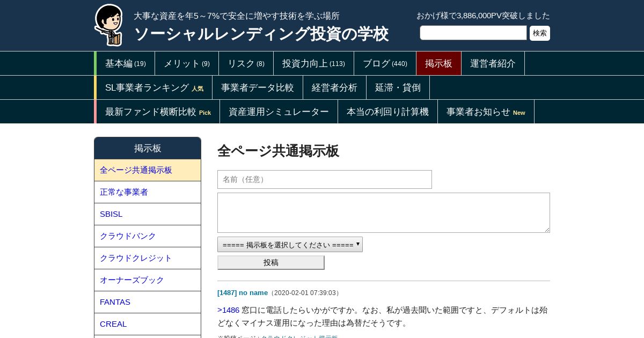The height and width of the screenshot is (338, 644).
Task: Click the >1486 reply reference link
Action: [229, 310]
